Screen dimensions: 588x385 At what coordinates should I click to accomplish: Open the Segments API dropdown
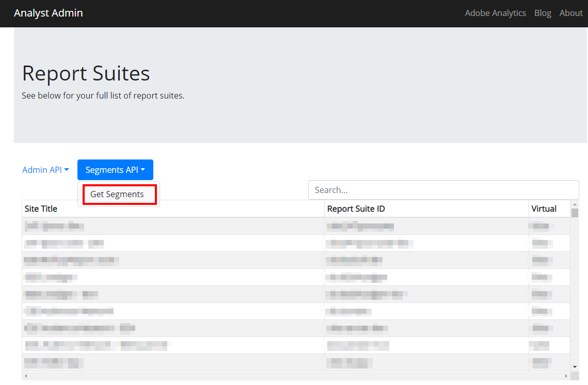tap(115, 169)
